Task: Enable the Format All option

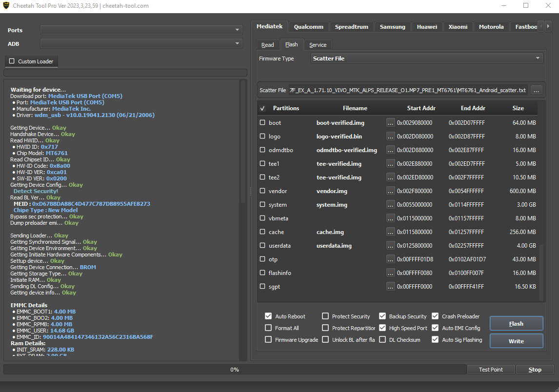Action: pyautogui.click(x=268, y=328)
